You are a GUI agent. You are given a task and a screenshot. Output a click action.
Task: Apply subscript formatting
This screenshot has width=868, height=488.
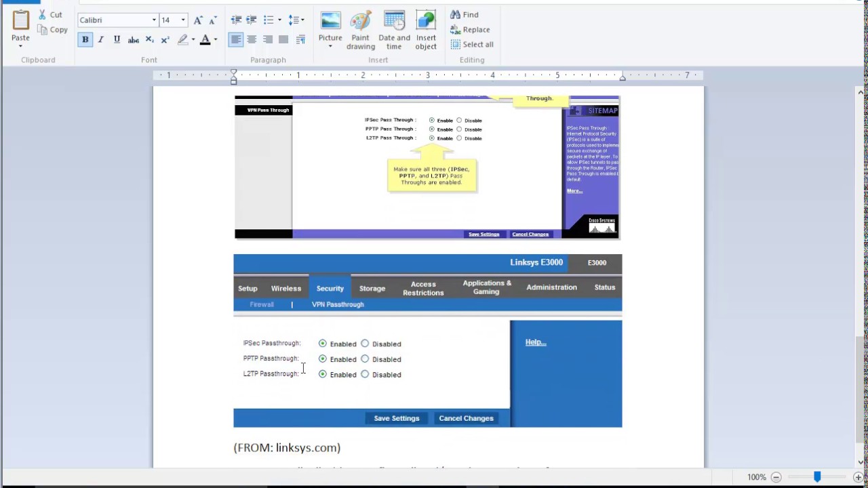click(x=149, y=40)
